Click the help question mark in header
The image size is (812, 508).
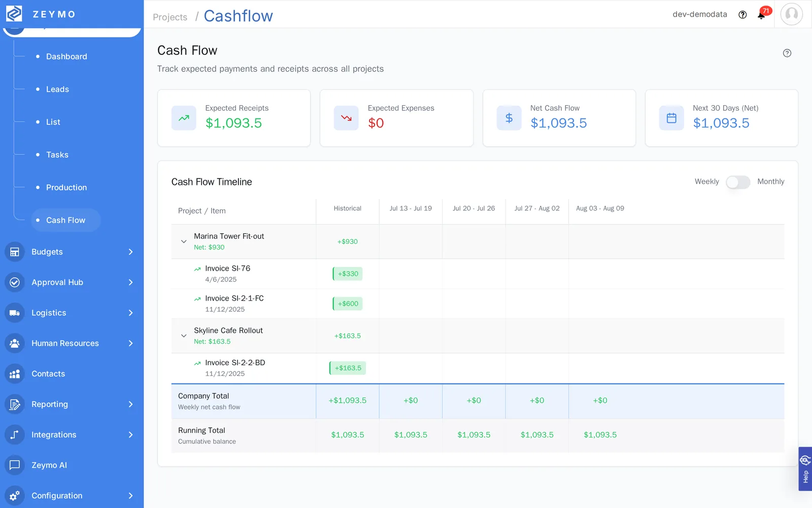click(742, 15)
